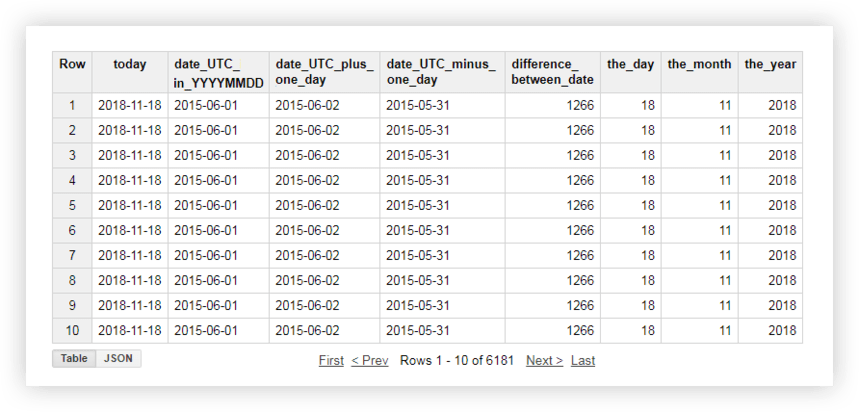Jump to the Last page link
The width and height of the screenshot is (859, 412).
coord(583,360)
